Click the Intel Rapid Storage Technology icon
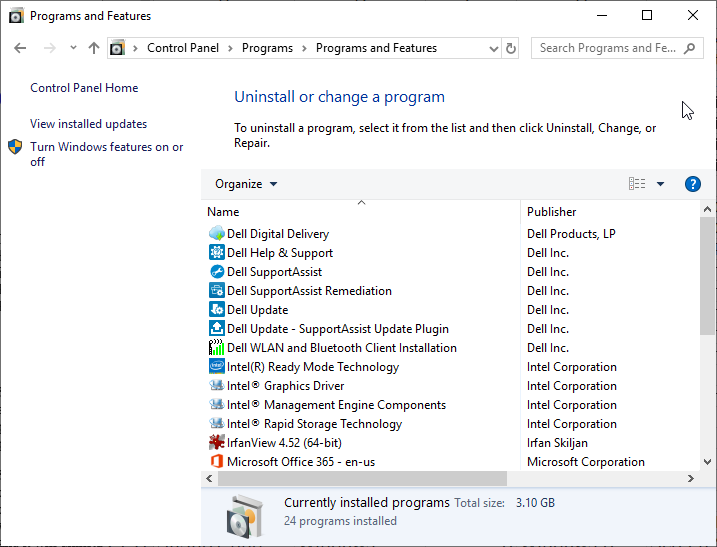 [217, 424]
